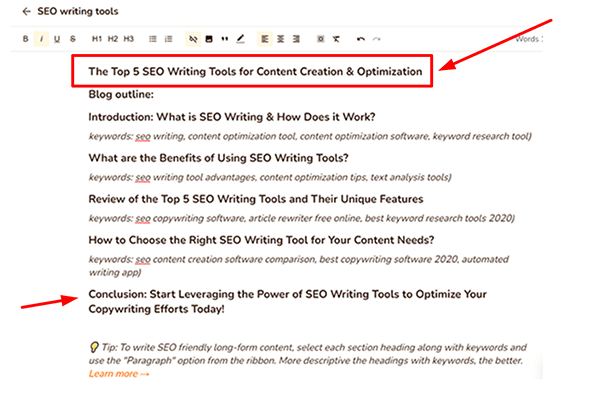Apply H3 heading style
This screenshot has width=600, height=400.
coord(129,39)
